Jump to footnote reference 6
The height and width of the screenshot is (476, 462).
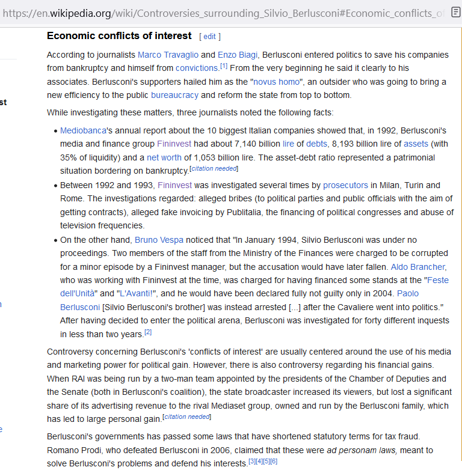coord(274,462)
